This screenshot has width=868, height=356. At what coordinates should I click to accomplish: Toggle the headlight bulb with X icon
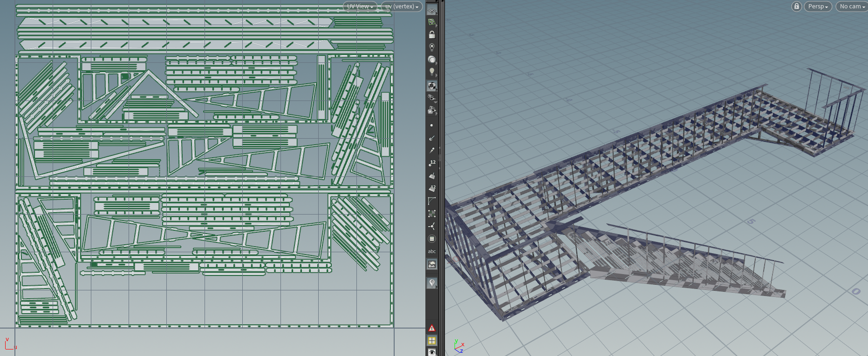pos(432,47)
